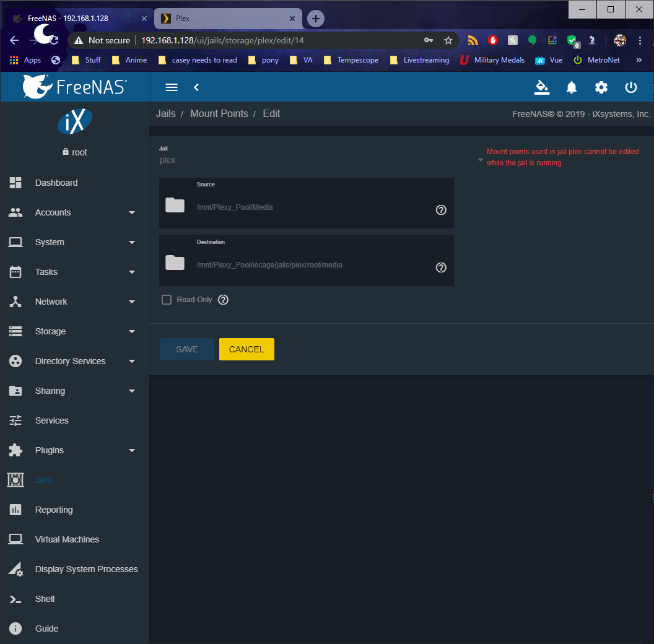
Task: Open help tooltip for Source field
Action: (x=441, y=210)
